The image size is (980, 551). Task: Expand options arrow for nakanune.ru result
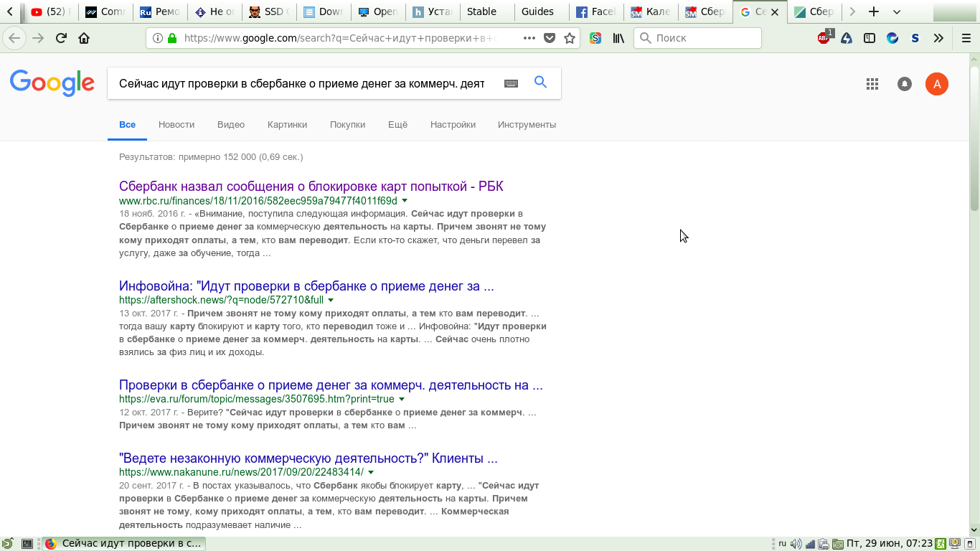(371, 472)
